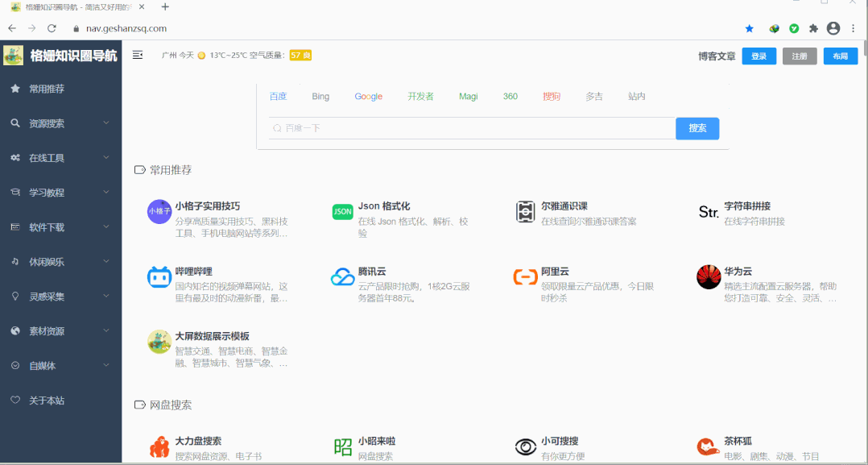Click the music note icon beside 休闲娱乐
The image size is (868, 465).
(x=15, y=262)
